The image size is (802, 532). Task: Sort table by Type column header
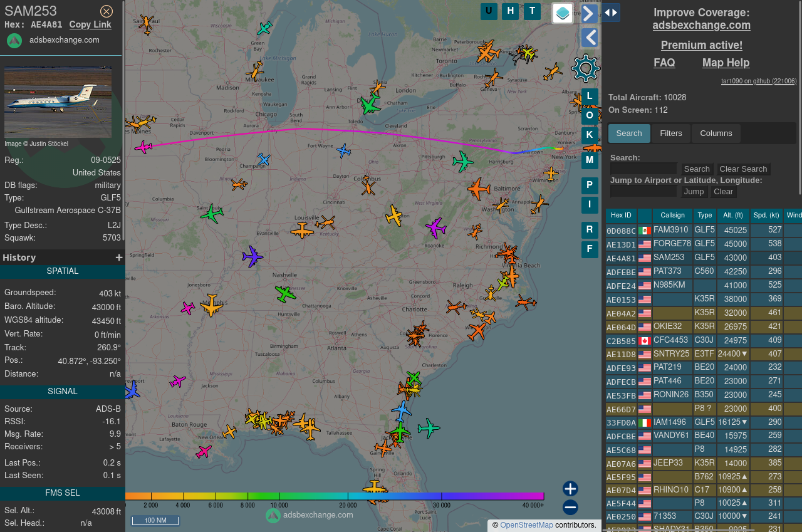[x=705, y=216]
